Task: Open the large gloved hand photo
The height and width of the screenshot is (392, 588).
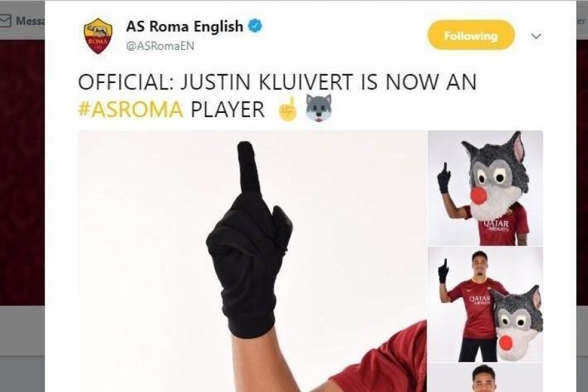Action: [x=252, y=261]
